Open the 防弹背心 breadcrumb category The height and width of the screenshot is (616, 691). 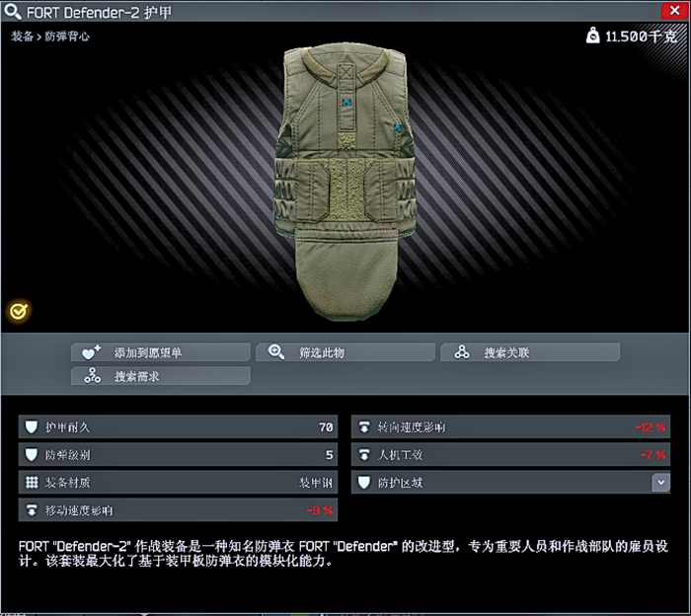[x=66, y=37]
